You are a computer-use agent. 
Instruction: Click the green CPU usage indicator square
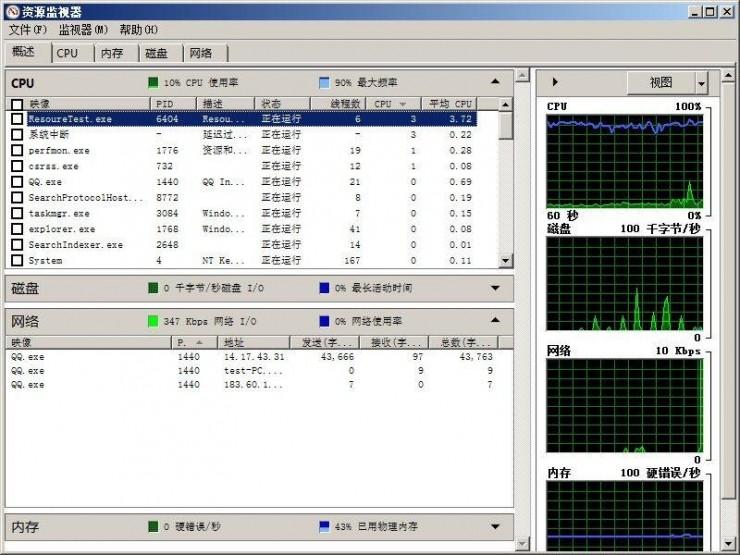pos(153,83)
